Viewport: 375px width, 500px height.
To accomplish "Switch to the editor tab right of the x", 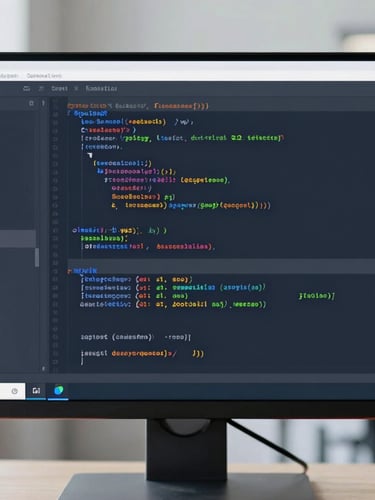I will coord(101,88).
